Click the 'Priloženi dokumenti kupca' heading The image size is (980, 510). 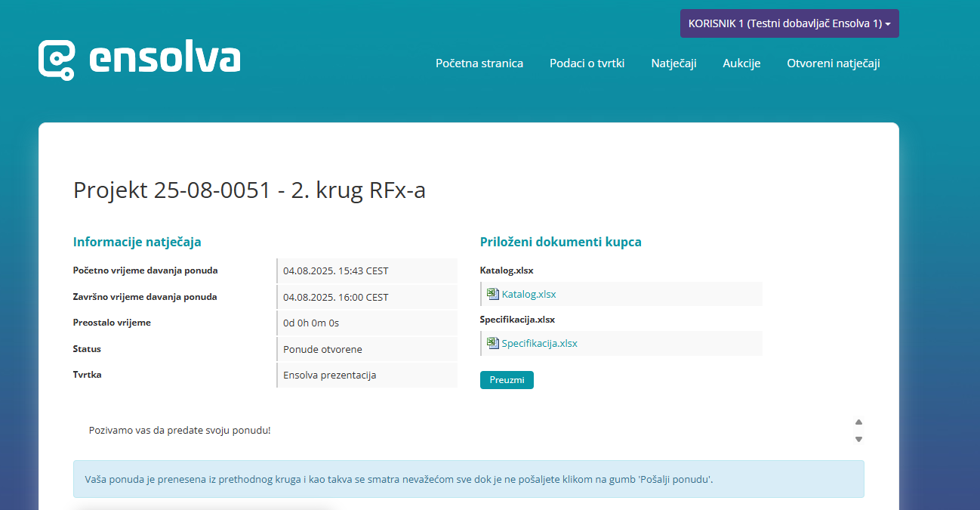coord(560,242)
